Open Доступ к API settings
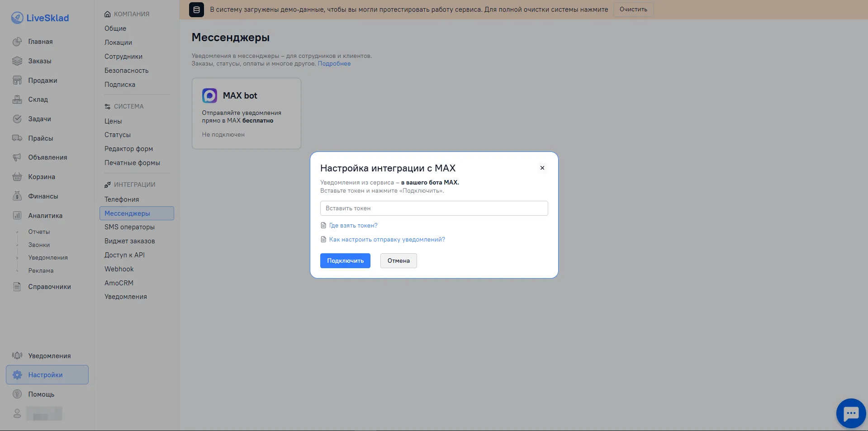Image resolution: width=868 pixels, height=431 pixels. (125, 255)
